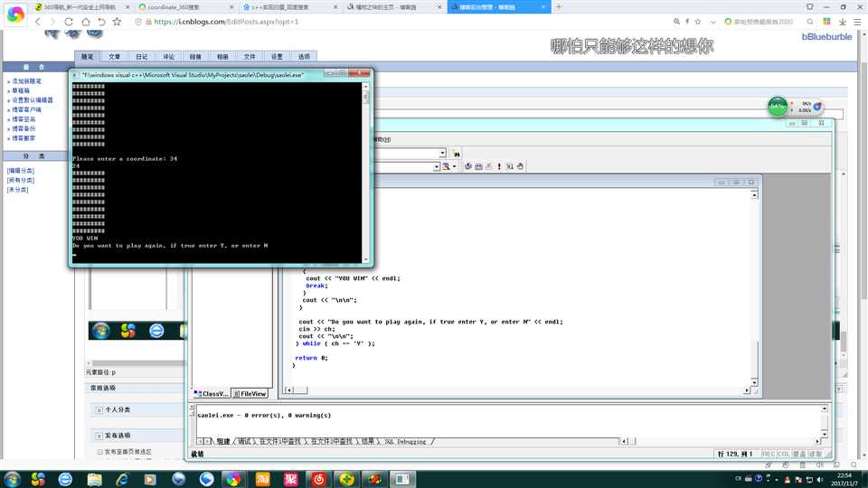Click the [编辑分类] link
868x488 pixels.
pyautogui.click(x=21, y=171)
